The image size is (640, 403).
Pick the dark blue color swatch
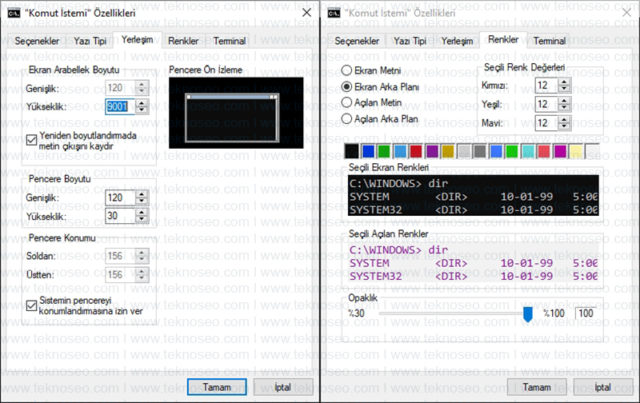pos(368,151)
